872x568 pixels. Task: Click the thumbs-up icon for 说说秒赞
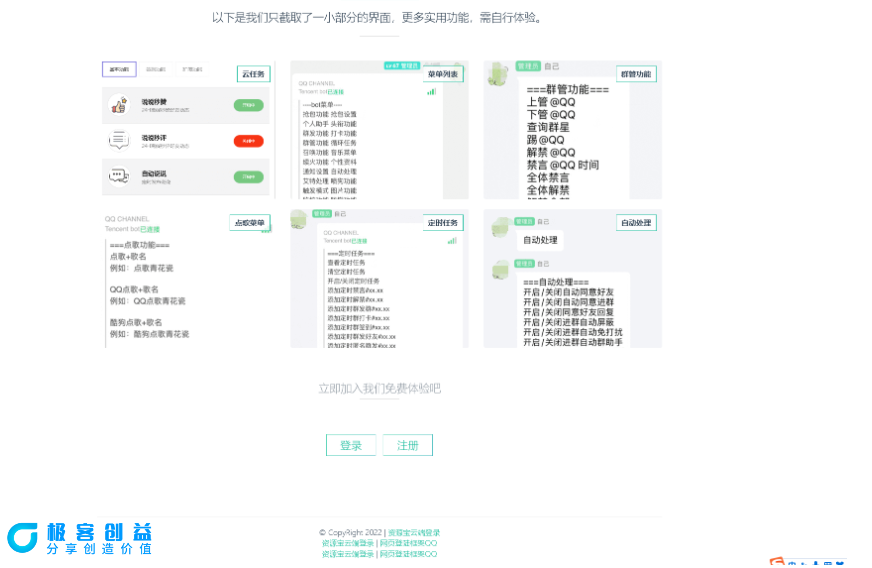(119, 105)
